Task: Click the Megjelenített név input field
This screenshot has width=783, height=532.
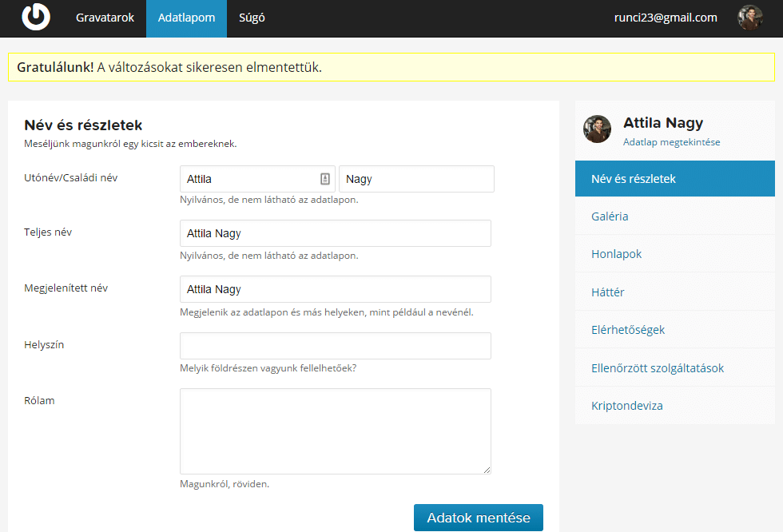Action: [x=335, y=289]
